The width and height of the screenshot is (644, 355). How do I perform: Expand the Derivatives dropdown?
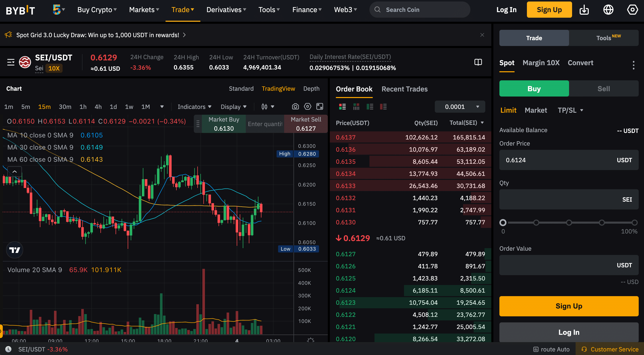[x=226, y=10]
